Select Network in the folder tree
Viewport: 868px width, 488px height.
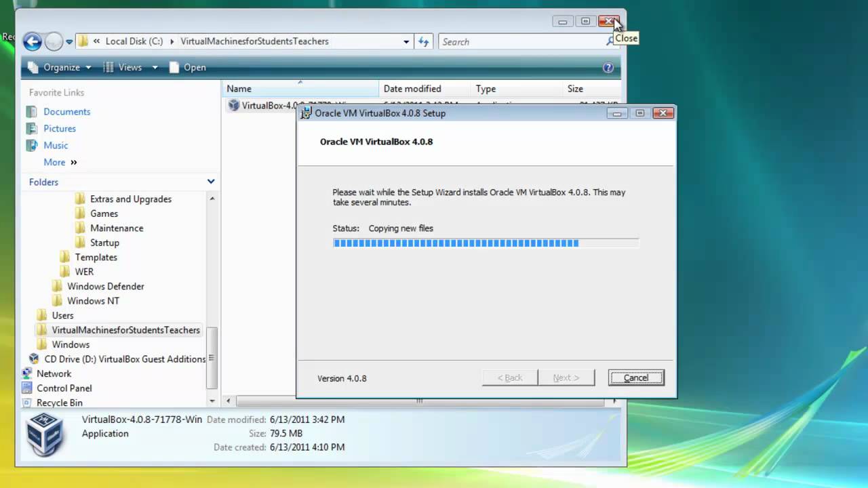coord(54,374)
